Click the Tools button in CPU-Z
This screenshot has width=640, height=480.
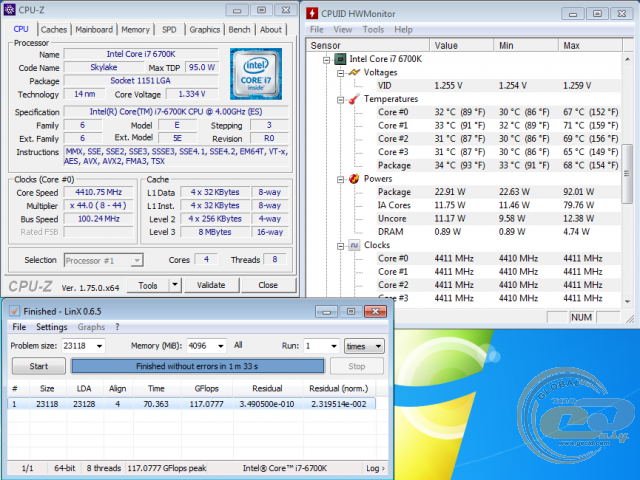pos(148,285)
